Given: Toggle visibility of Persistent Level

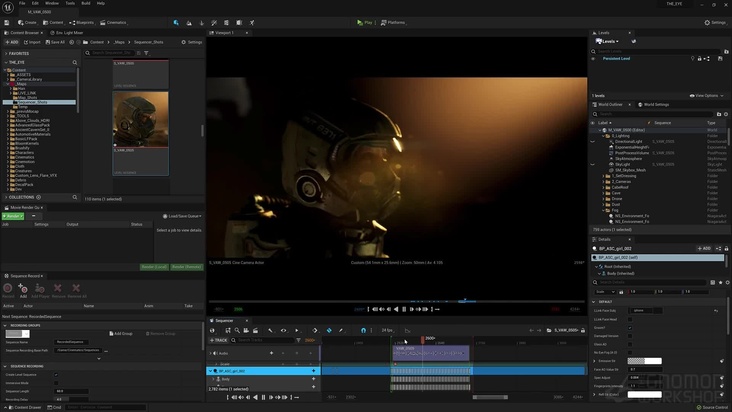Looking at the screenshot, I should pos(593,59).
